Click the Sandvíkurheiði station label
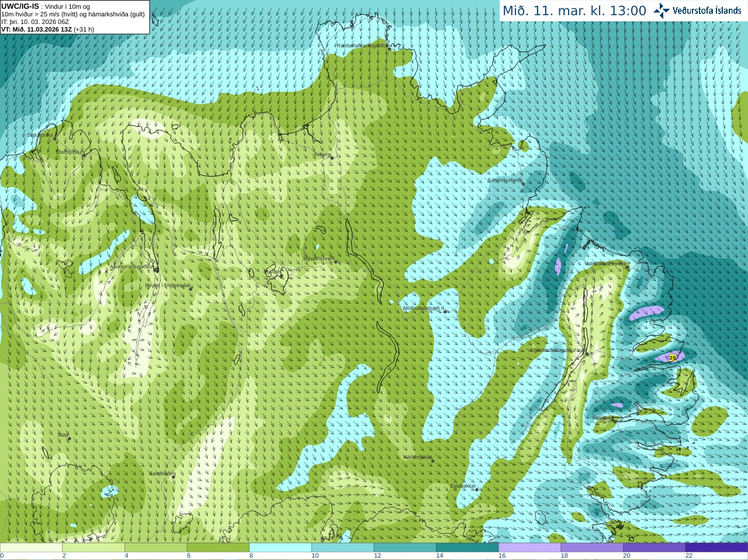Viewport: 748px width, 560px height. coord(505,180)
